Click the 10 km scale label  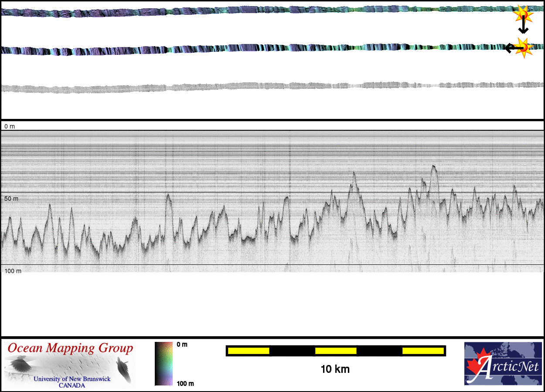click(x=335, y=370)
